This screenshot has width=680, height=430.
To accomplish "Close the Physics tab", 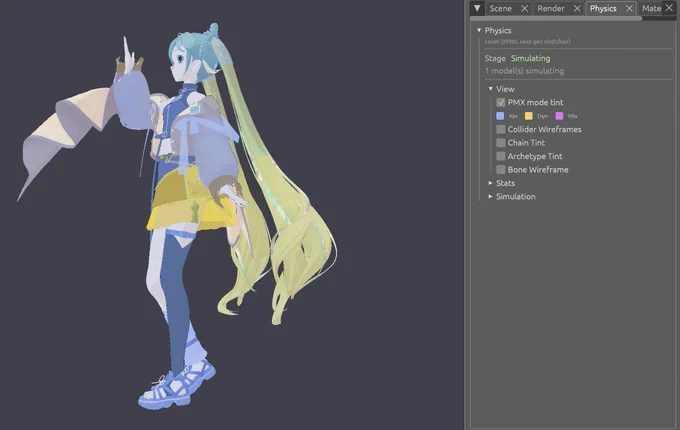I will tap(629, 8).
